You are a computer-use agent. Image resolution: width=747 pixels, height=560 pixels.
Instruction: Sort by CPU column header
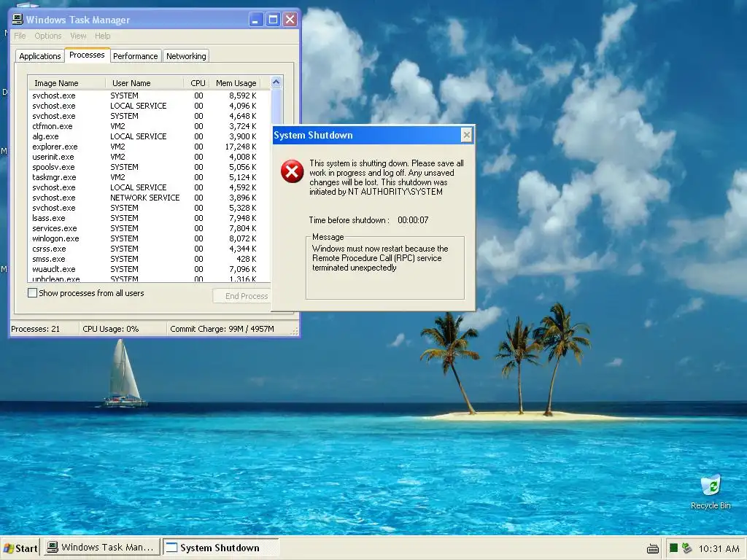tap(197, 83)
